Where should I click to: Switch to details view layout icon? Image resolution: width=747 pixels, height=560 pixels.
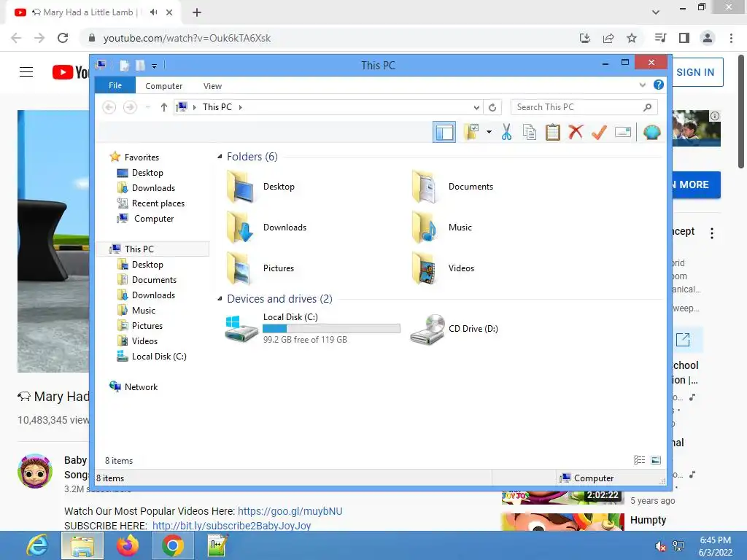pos(639,460)
